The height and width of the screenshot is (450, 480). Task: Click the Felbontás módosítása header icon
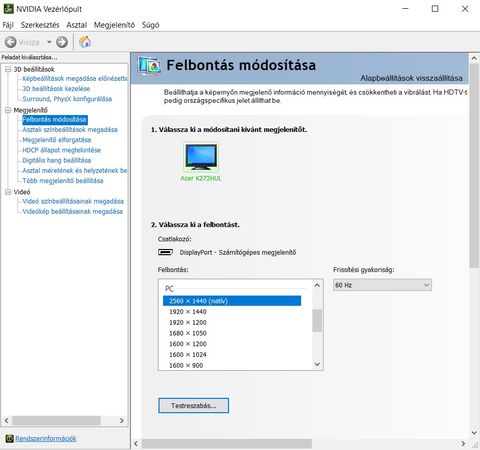pos(149,66)
